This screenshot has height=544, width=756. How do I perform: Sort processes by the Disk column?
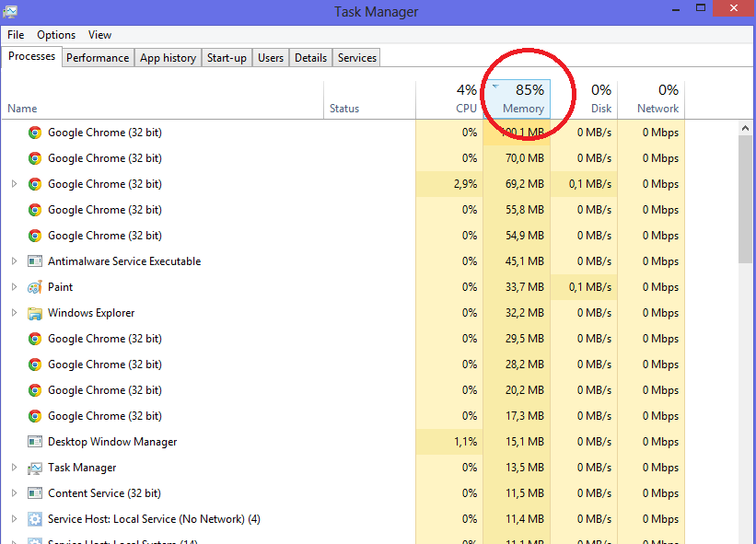pos(584,99)
